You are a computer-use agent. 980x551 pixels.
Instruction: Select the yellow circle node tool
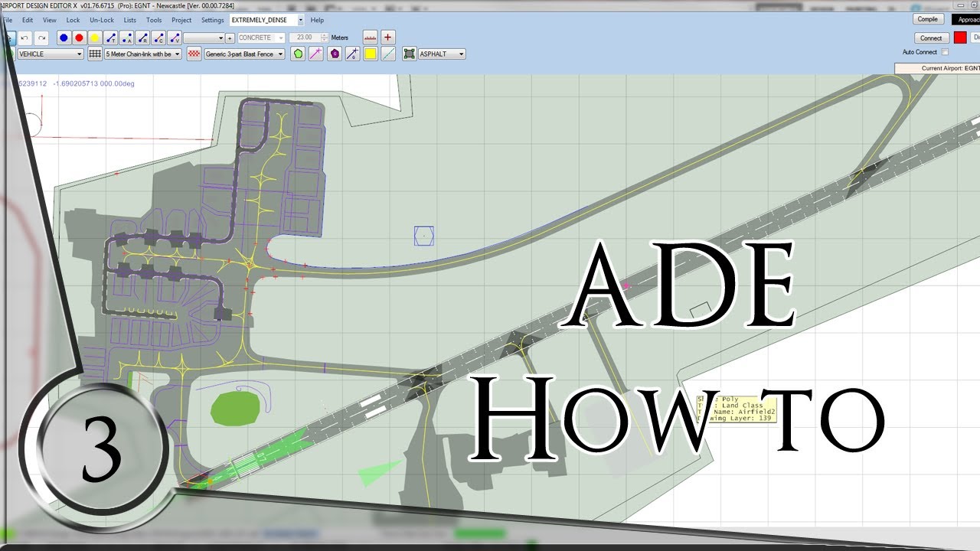94,37
